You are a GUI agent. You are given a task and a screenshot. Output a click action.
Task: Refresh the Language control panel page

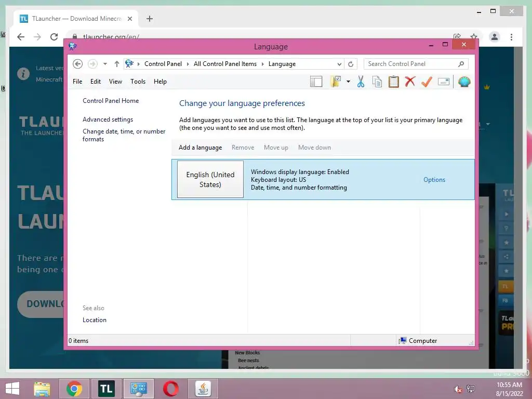351,64
